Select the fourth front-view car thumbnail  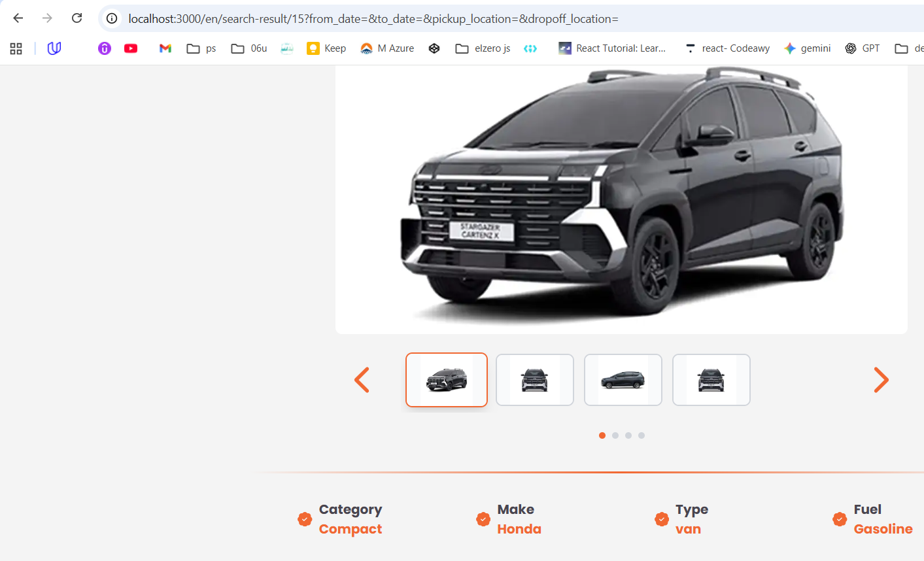click(711, 380)
